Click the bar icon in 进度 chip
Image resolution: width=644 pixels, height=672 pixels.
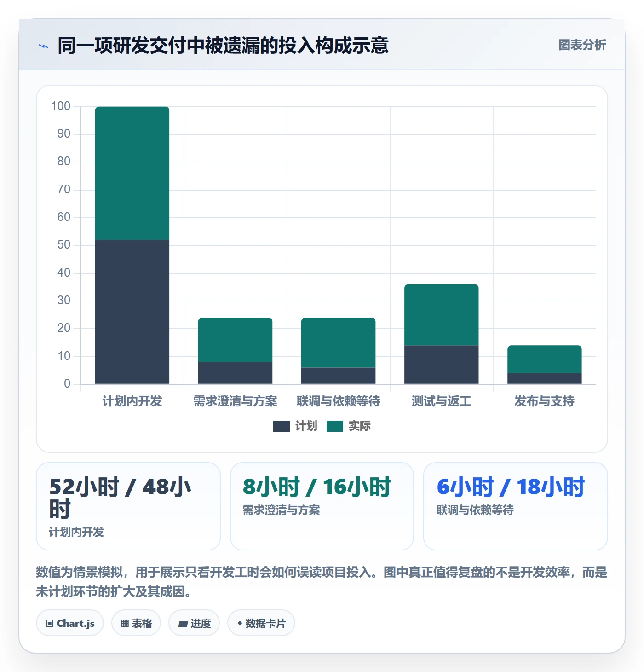183,624
